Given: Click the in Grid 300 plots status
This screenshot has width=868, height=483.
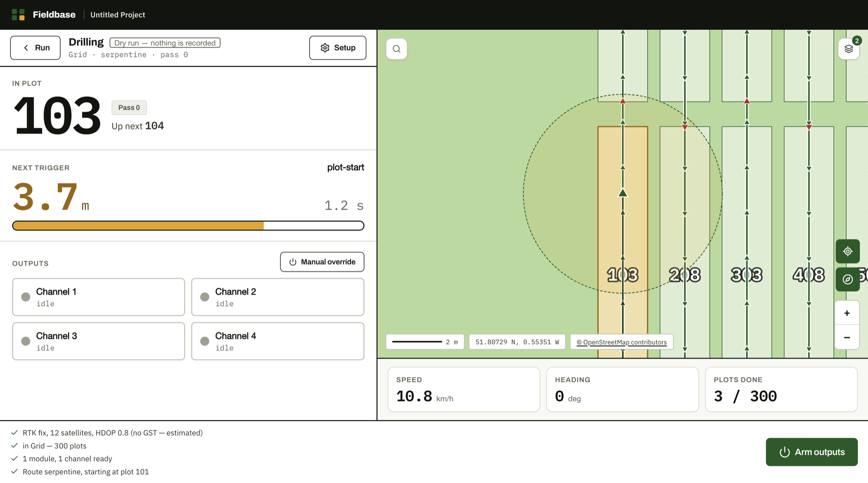Looking at the screenshot, I should (55, 446).
